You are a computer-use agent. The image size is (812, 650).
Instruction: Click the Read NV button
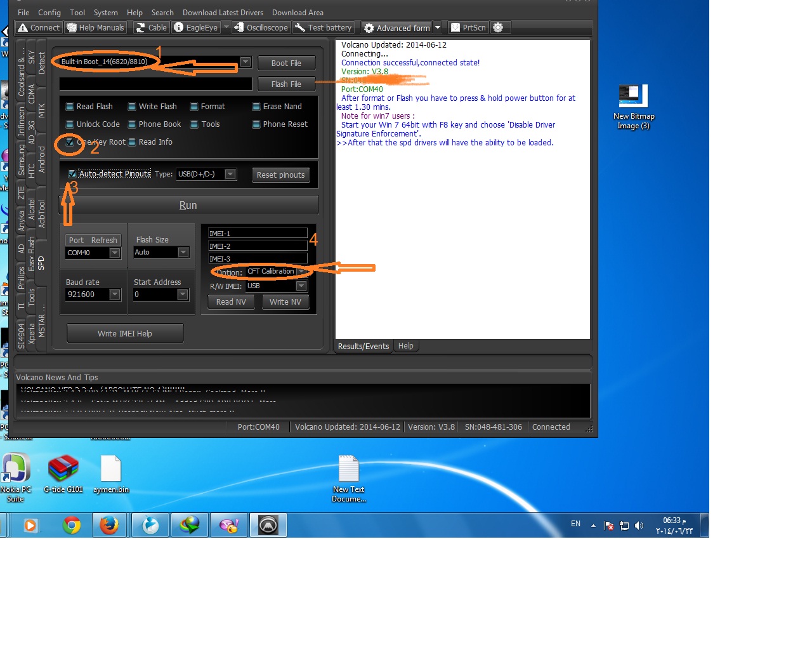tap(231, 302)
